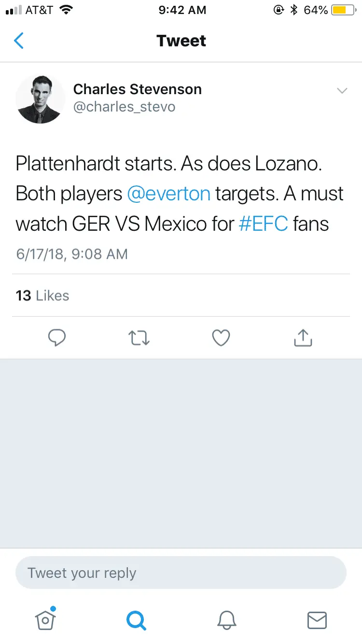Tap the back arrow
Image resolution: width=362 pixels, height=644 pixels.
pos(19,41)
